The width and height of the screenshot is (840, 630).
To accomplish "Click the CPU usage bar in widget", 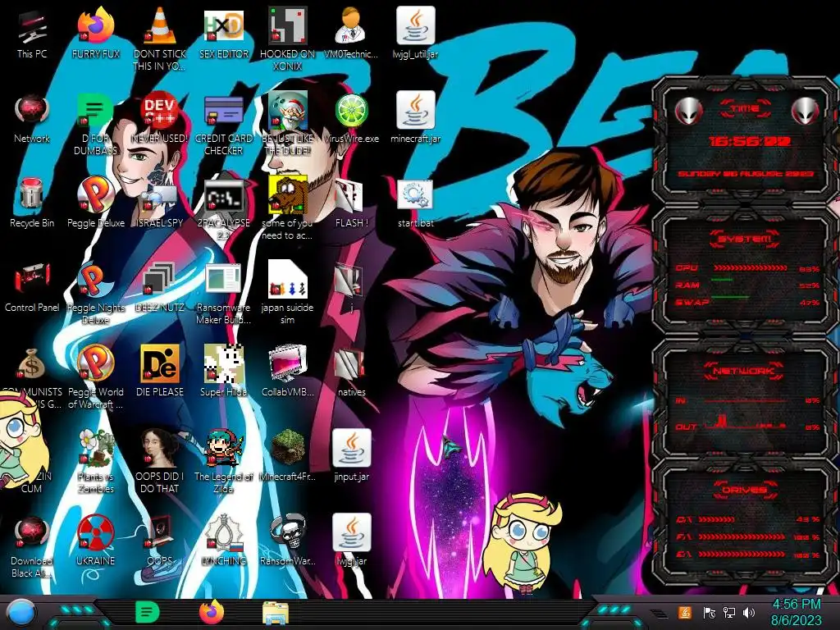I will click(x=750, y=267).
